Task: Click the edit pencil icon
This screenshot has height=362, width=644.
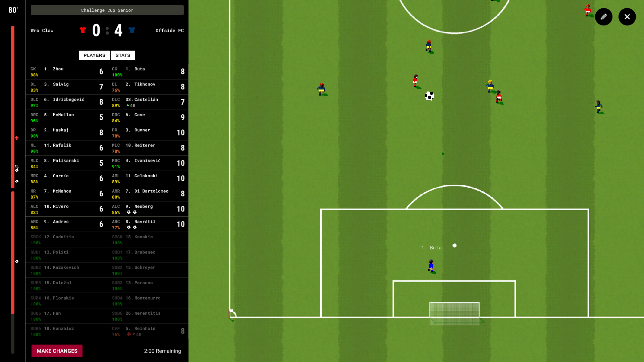Action: pyautogui.click(x=604, y=17)
